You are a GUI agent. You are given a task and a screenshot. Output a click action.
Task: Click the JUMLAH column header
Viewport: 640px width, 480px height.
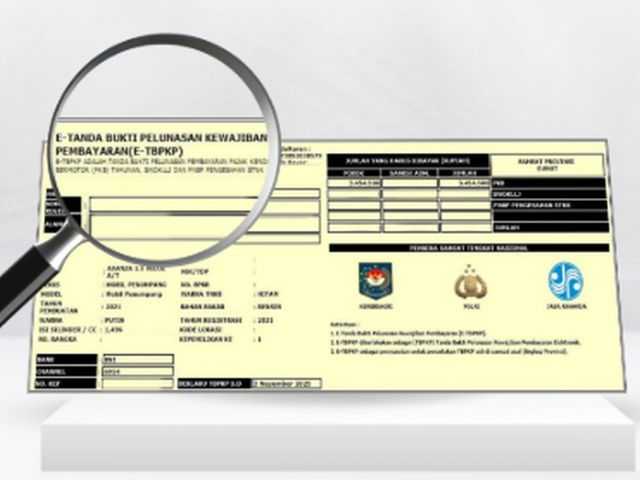[x=463, y=175]
